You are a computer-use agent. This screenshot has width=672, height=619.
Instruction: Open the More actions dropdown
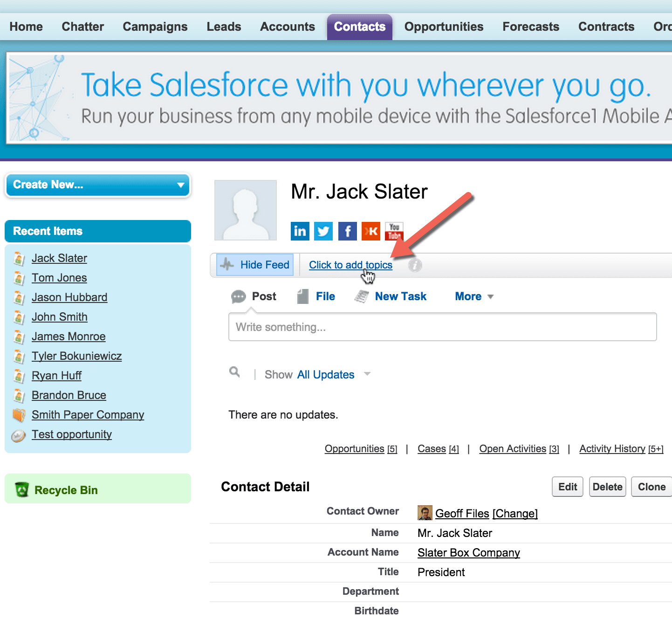point(473,296)
